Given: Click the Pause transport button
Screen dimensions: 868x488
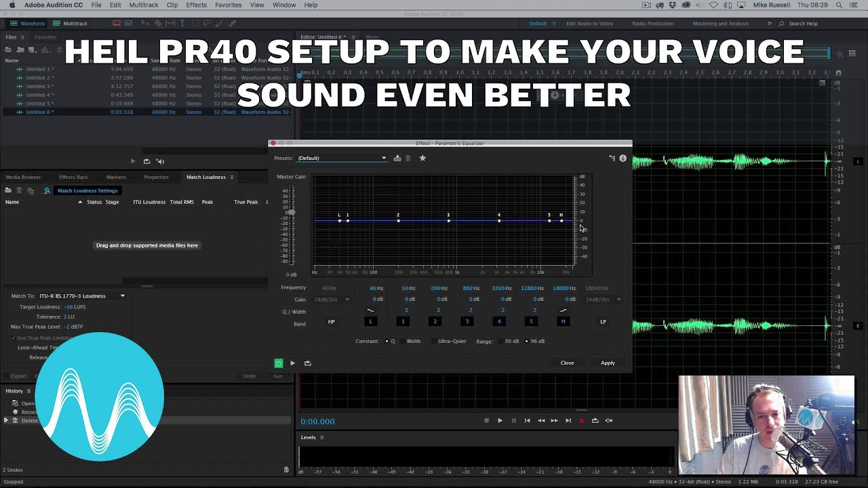Looking at the screenshot, I should (513, 421).
